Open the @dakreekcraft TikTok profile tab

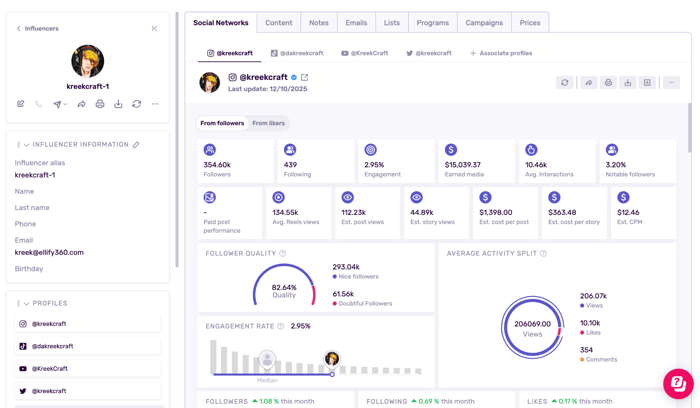[x=297, y=53]
